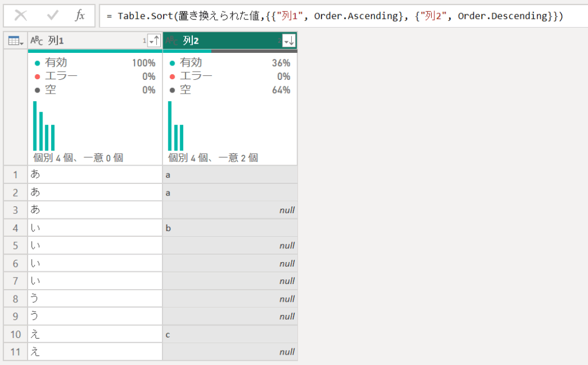Open 列2 descending sort filter dropdown
588x365 pixels.
(x=289, y=41)
